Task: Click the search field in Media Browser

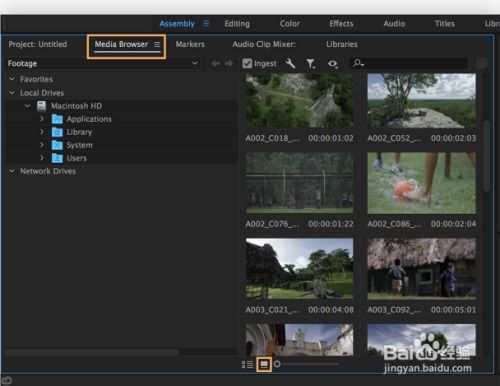Action: tap(409, 63)
